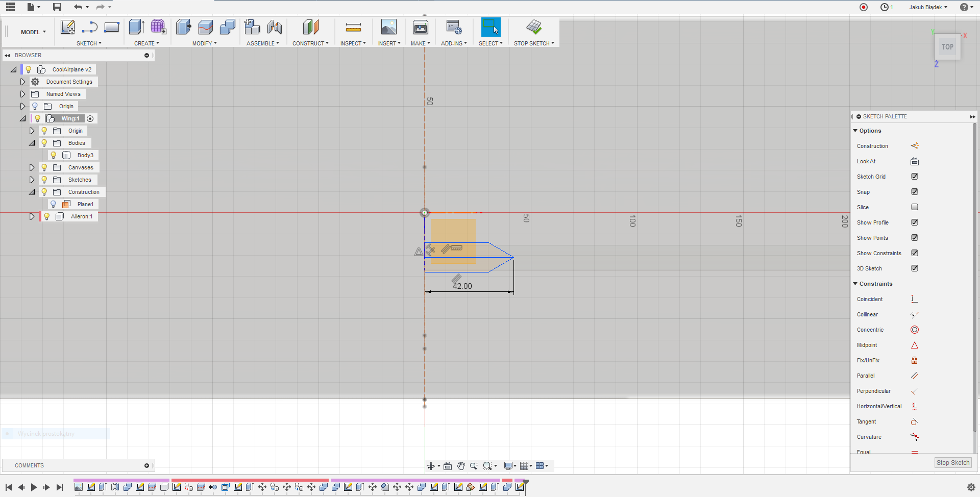980x497 pixels.
Task: Click the Stop Sketch toolbar icon
Action: 534,27
